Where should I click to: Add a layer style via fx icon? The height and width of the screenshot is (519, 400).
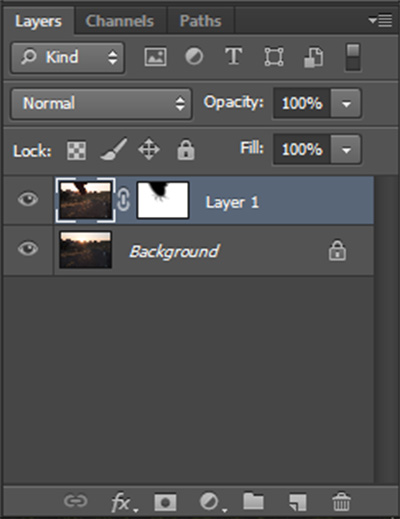tap(124, 502)
